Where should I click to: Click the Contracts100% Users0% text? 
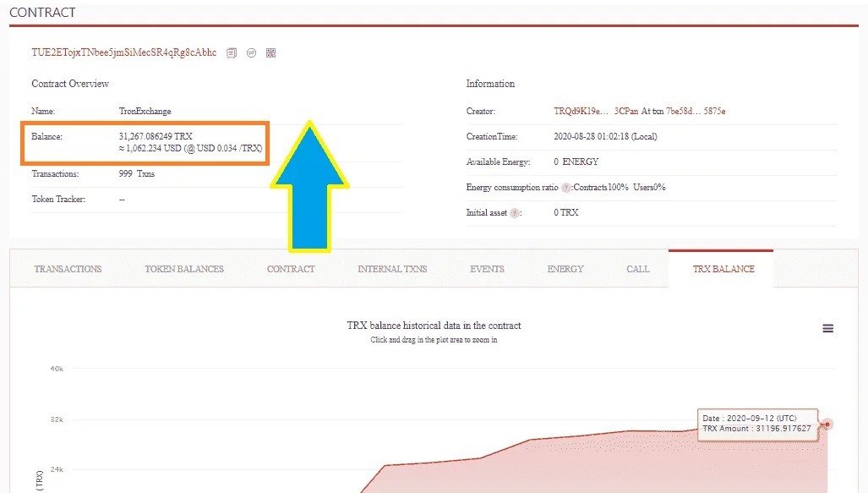pos(620,188)
